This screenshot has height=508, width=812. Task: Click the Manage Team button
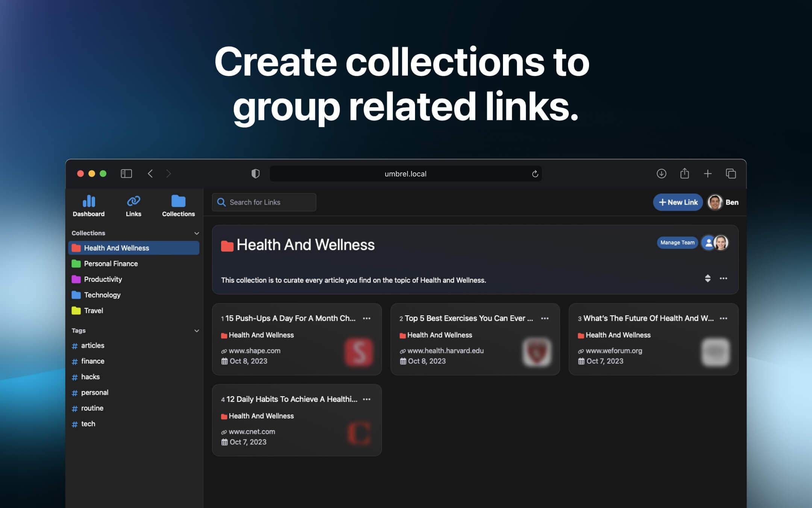click(676, 242)
